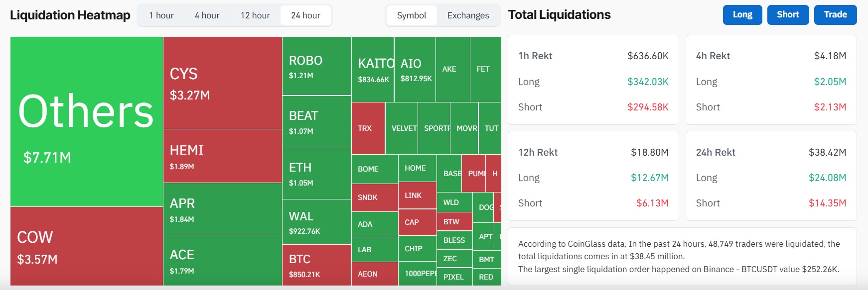Toggle heatmap view to Exchanges
The height and width of the screenshot is (290, 868).
(468, 15)
